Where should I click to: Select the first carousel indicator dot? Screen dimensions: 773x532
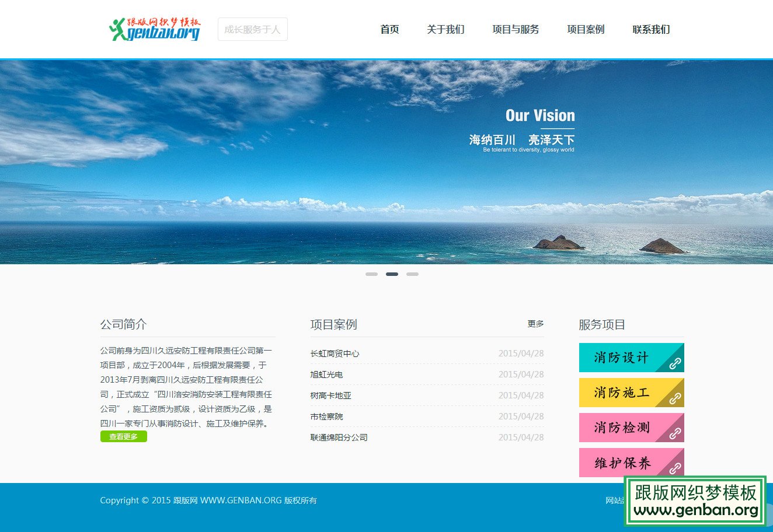point(371,274)
